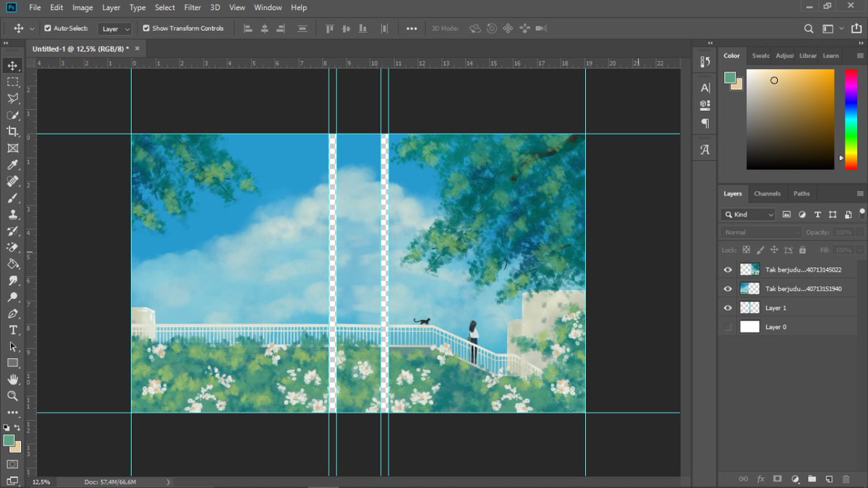
Task: Open the Learn panel tab
Action: coord(830,56)
